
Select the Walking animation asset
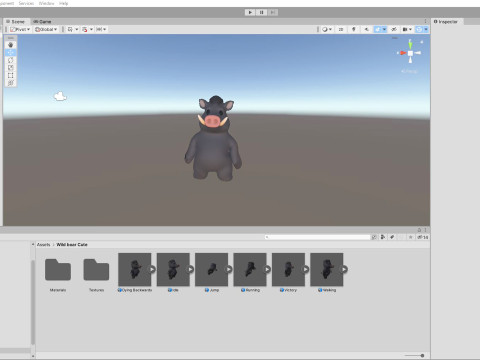(x=327, y=269)
